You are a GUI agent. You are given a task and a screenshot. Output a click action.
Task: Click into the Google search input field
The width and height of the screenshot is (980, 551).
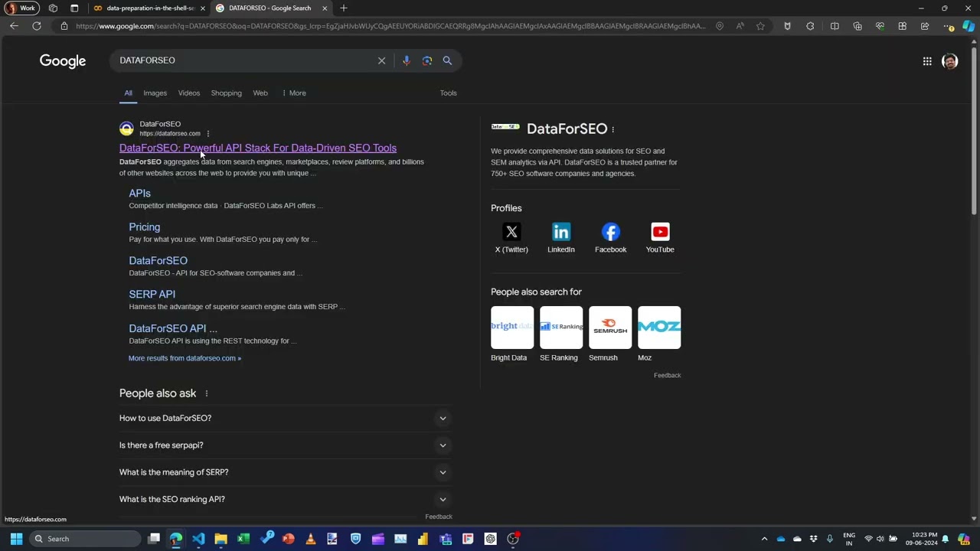(245, 60)
